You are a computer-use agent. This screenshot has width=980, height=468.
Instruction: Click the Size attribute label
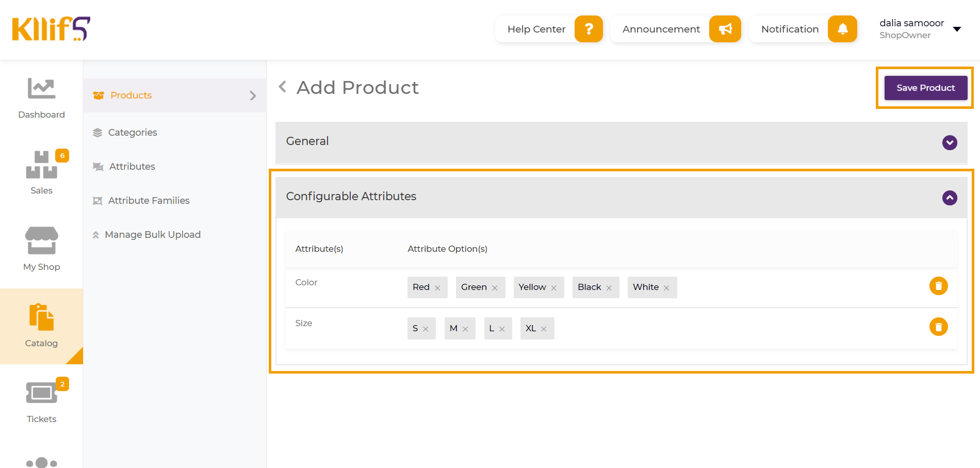coord(304,323)
